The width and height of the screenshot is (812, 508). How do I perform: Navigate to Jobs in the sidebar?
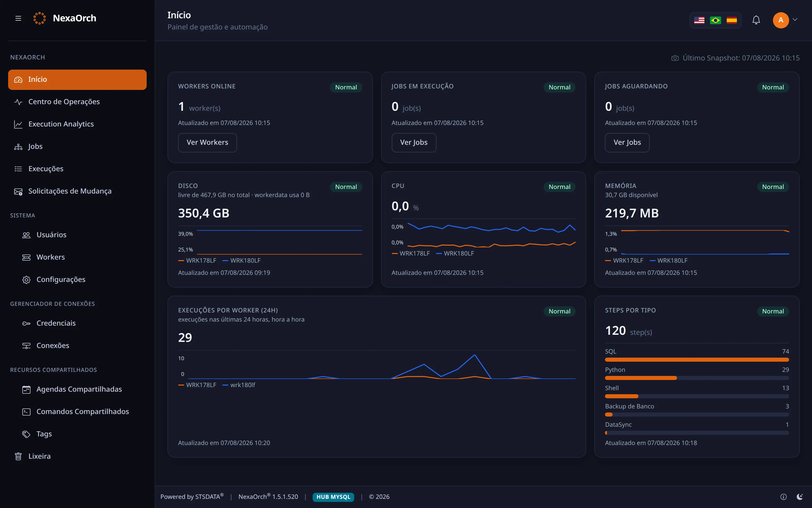pyautogui.click(x=77, y=147)
